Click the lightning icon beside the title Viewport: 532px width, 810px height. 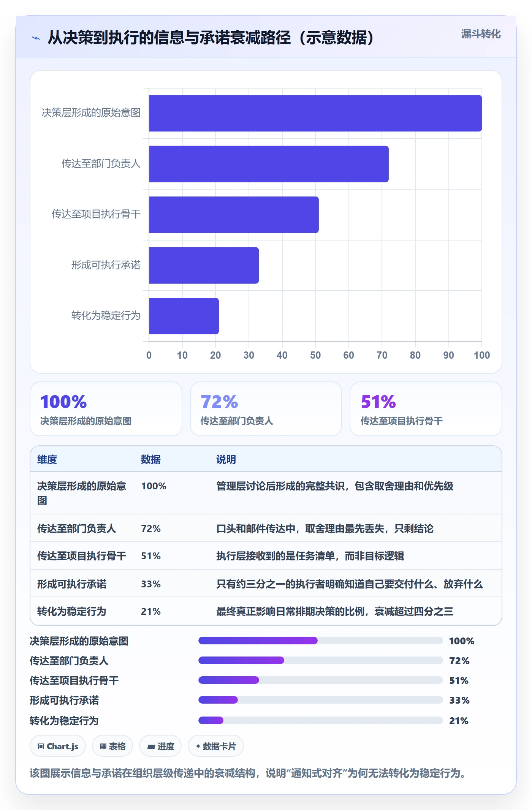point(36,38)
